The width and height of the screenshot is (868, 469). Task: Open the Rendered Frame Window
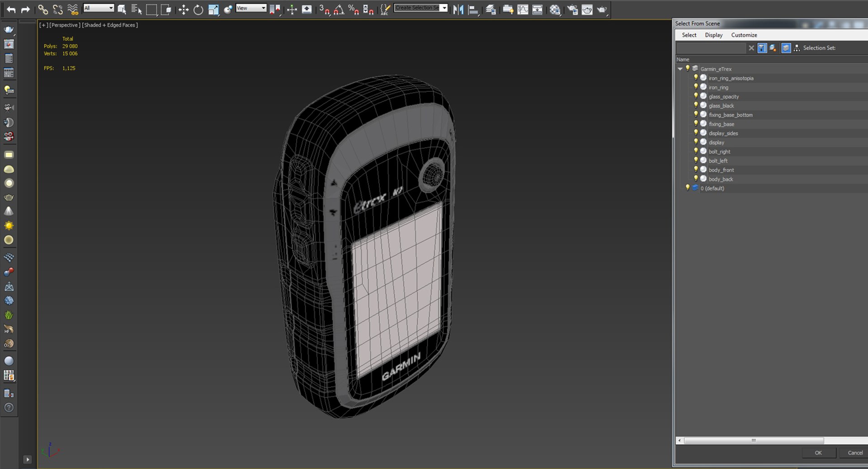point(587,9)
